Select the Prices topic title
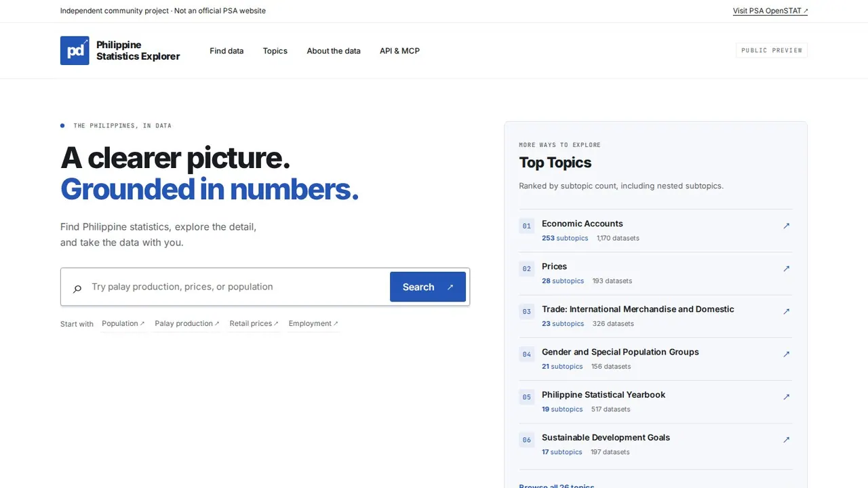The image size is (868, 488). (555, 266)
